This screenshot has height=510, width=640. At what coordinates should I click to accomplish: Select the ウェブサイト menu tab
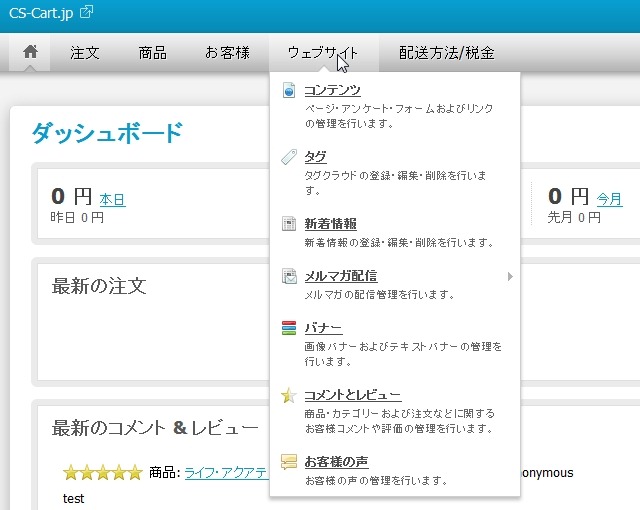(322, 53)
